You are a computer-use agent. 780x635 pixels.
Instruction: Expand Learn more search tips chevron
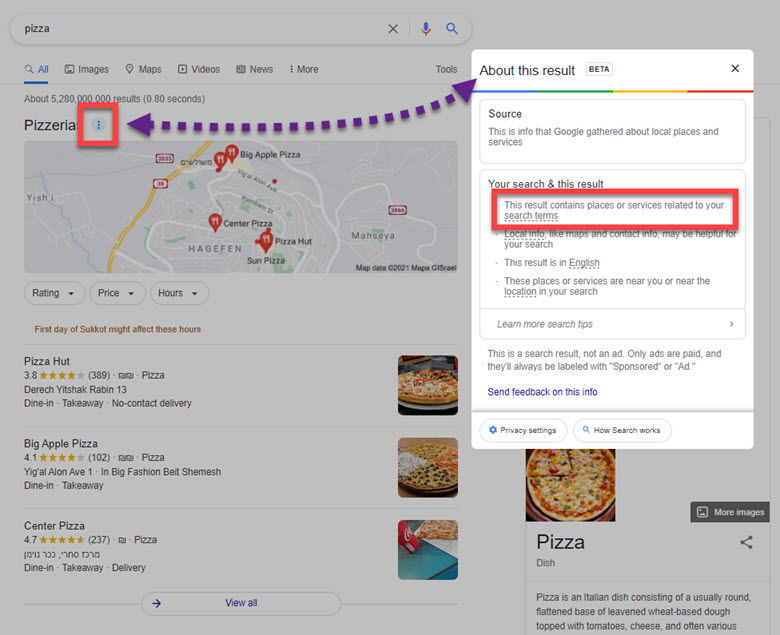[731, 324]
